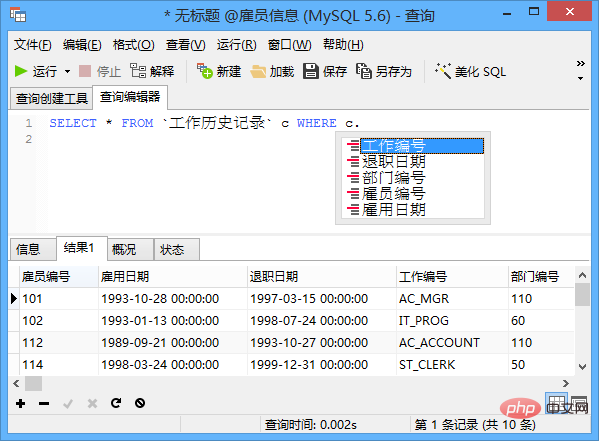Click the Save As (另存为) icon

click(x=364, y=71)
